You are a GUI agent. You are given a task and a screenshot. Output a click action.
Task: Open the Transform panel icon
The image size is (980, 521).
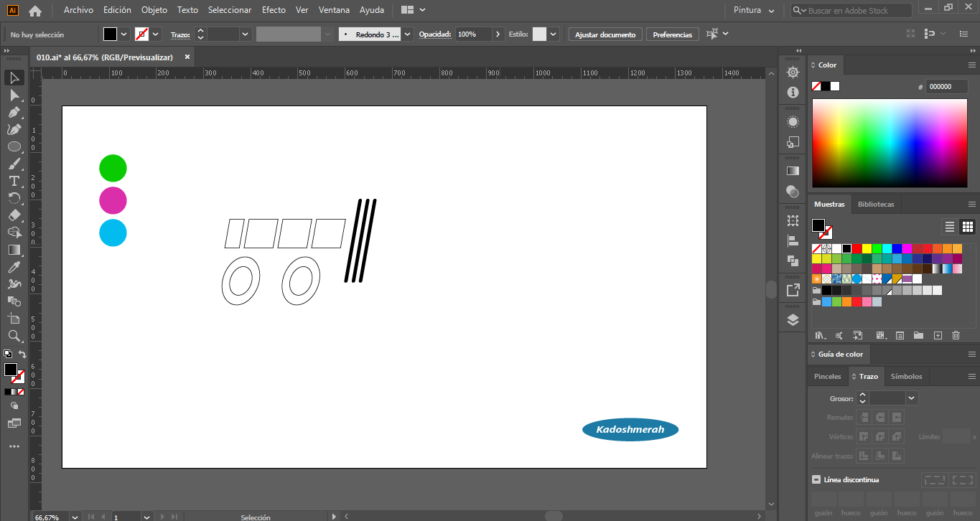[x=793, y=220]
